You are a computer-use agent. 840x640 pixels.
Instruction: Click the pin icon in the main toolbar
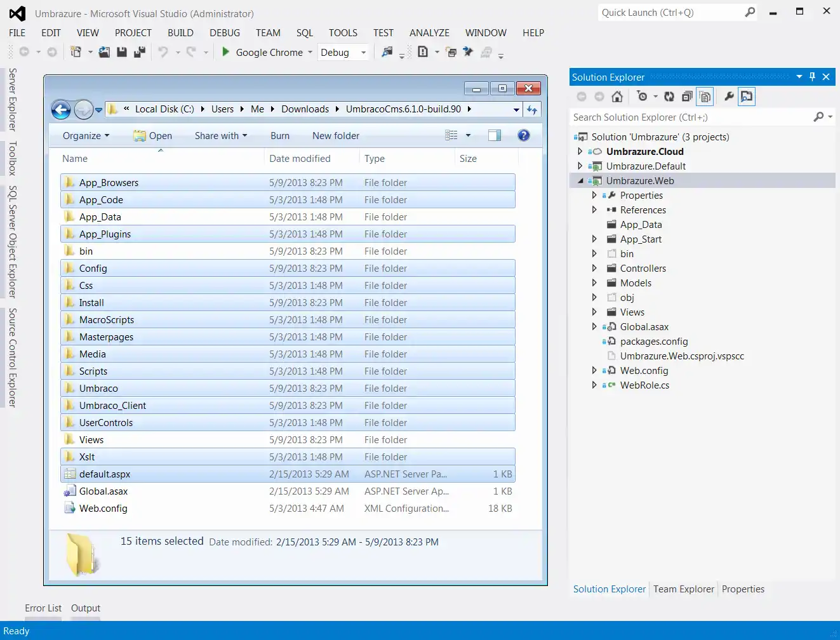(469, 52)
